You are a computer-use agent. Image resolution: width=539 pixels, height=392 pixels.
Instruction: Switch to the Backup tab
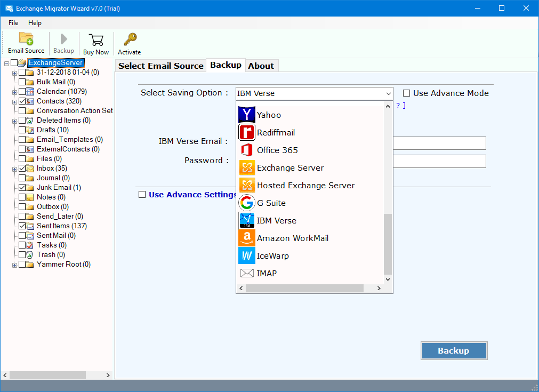tap(226, 65)
